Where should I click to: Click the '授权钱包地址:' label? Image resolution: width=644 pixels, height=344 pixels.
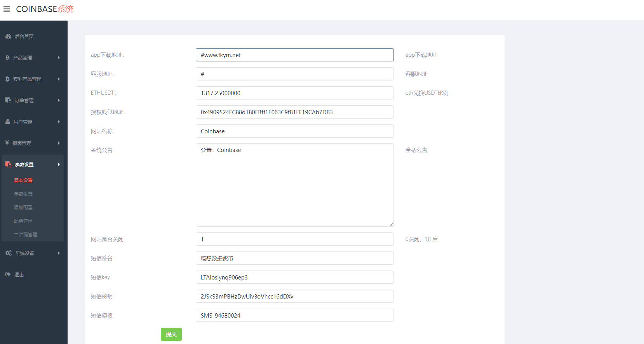click(108, 112)
